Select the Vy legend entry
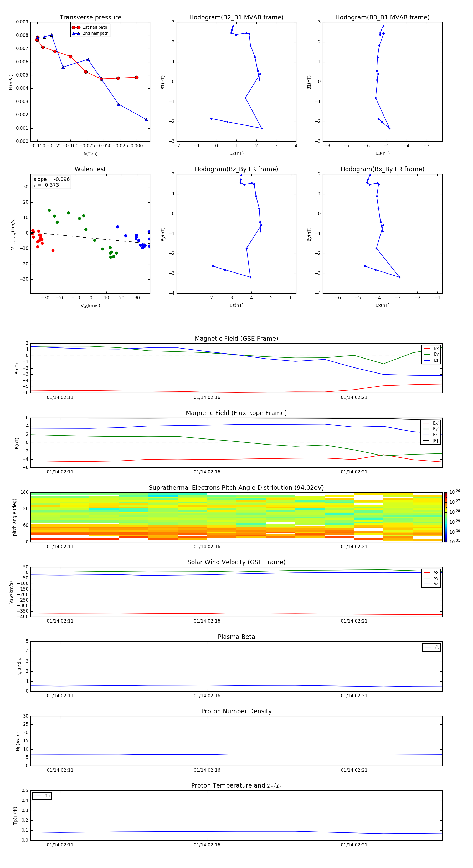This screenshot has height=868, width=473. (431, 578)
